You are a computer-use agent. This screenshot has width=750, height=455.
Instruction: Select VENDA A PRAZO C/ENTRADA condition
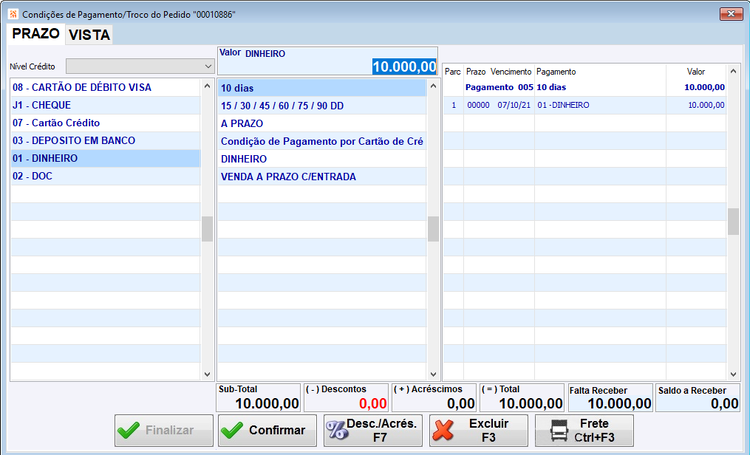(x=322, y=177)
